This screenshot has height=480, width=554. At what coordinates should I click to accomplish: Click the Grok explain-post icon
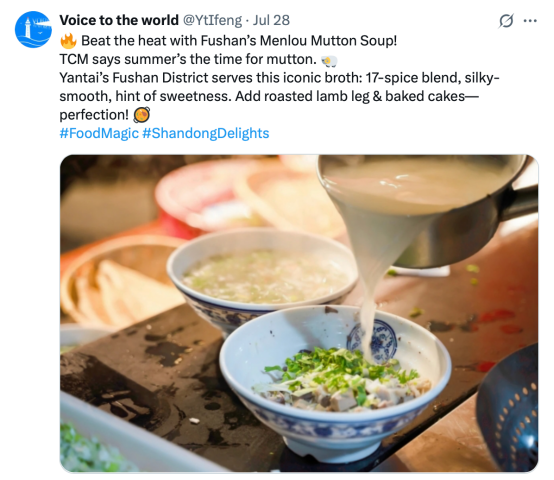click(x=506, y=21)
